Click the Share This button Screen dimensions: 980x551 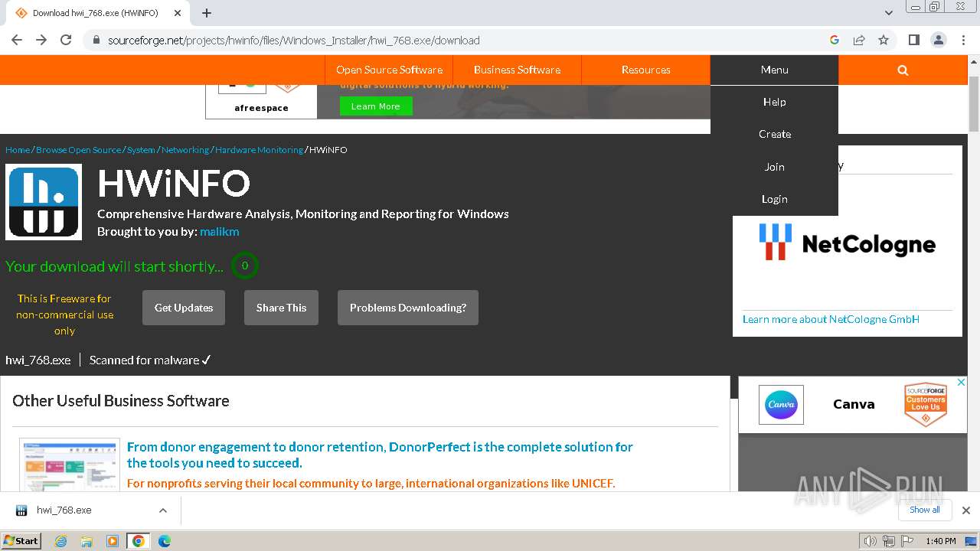(281, 308)
